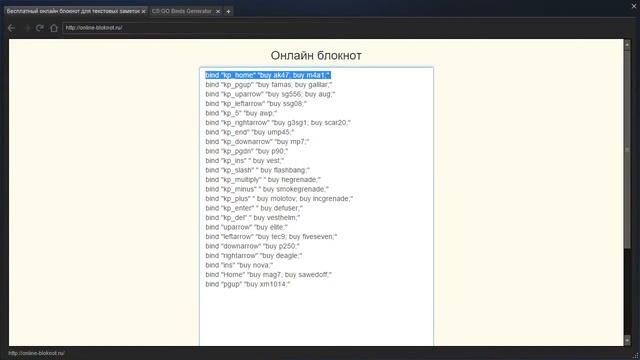
Task: Click the line bind "kp_end" buy ump45
Action: [x=249, y=132]
